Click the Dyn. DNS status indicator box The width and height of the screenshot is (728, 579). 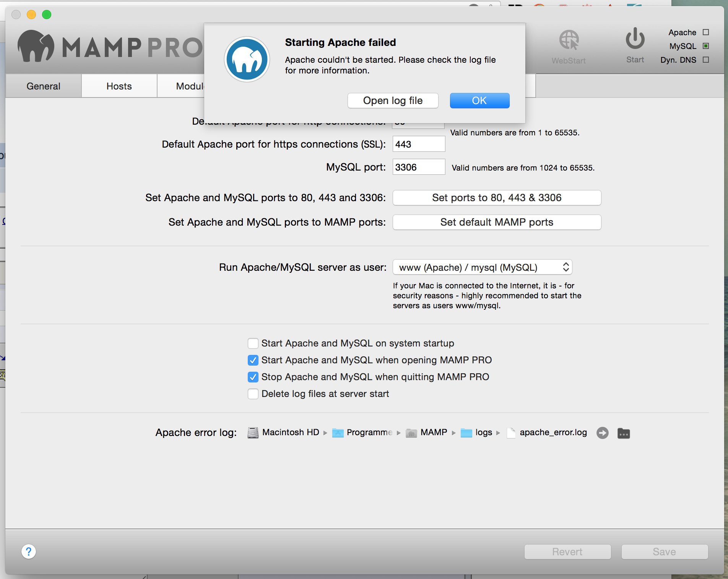pos(706,60)
